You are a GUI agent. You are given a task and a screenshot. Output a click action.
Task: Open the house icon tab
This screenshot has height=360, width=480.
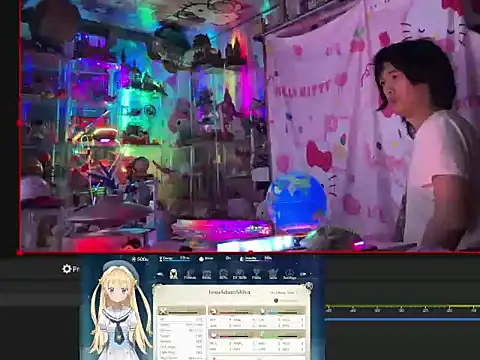click(x=223, y=274)
